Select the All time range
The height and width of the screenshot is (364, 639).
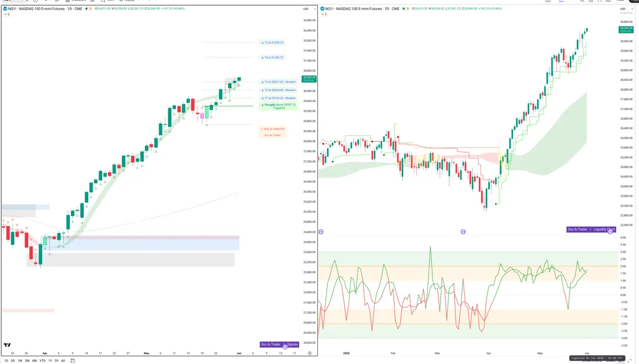click(x=63, y=361)
